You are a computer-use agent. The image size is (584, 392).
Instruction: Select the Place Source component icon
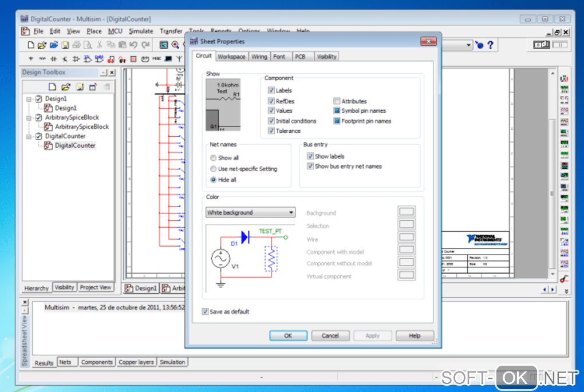tap(31, 59)
